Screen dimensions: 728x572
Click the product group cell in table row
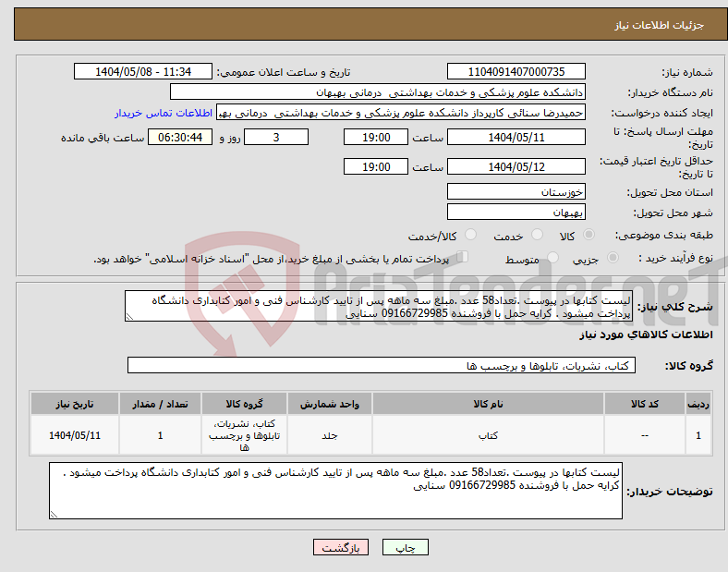click(244, 435)
